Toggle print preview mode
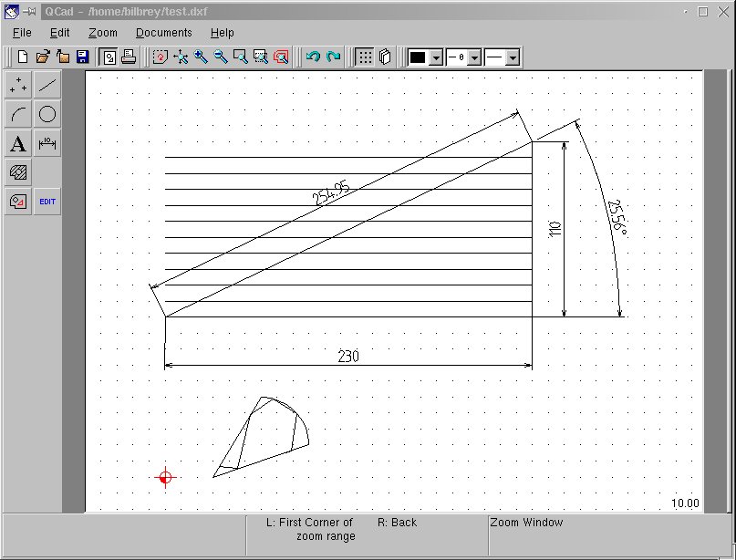This screenshot has width=736, height=560. pyautogui.click(x=109, y=57)
